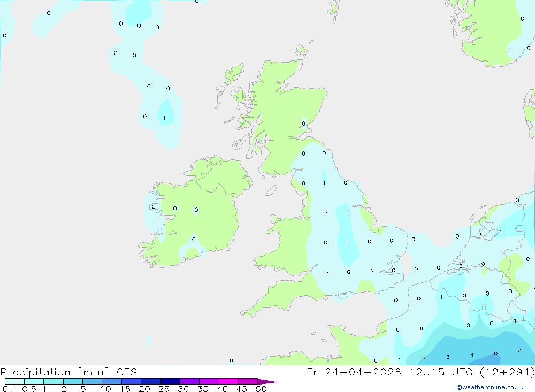Click the '10' legend scale label

click(106, 389)
